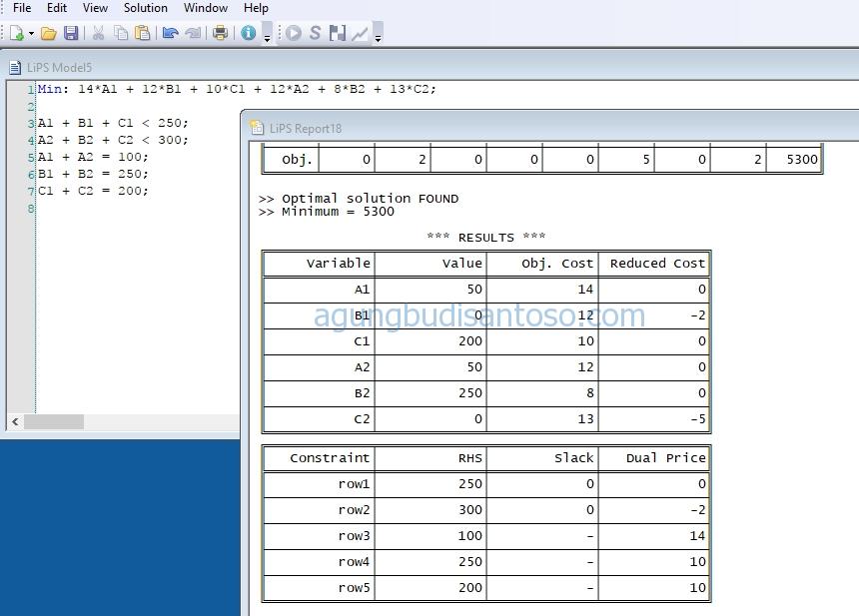Open the View menu
This screenshot has height=616, width=859.
(x=95, y=8)
